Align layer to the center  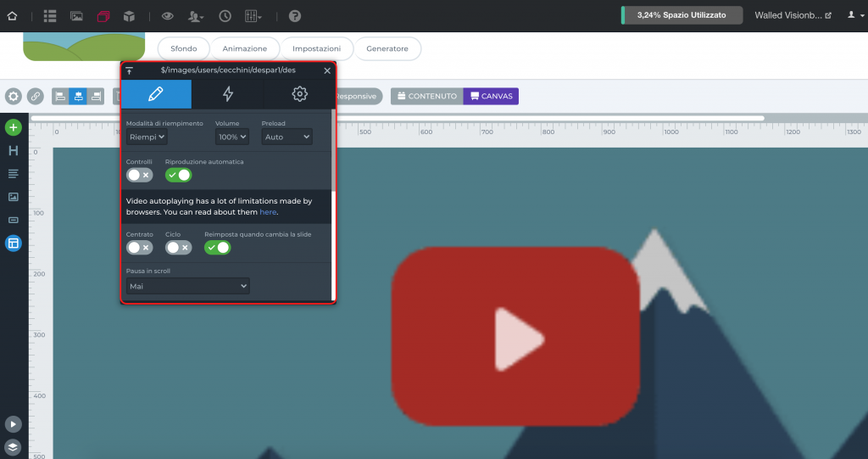pos(78,96)
